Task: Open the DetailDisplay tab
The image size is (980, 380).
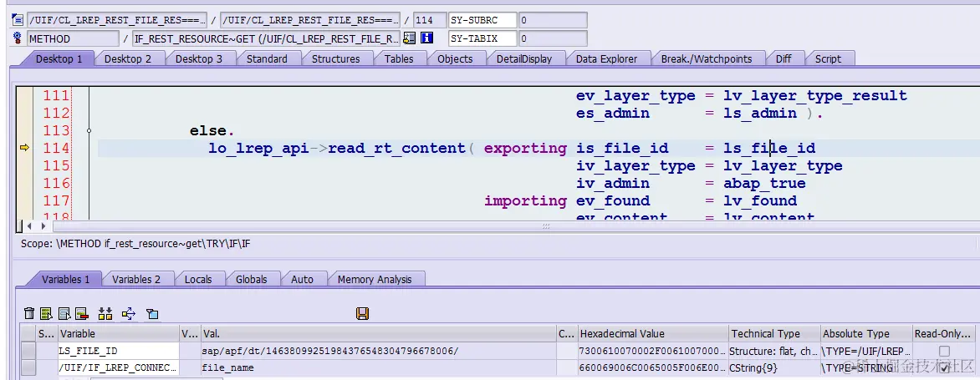Action: [x=524, y=58]
